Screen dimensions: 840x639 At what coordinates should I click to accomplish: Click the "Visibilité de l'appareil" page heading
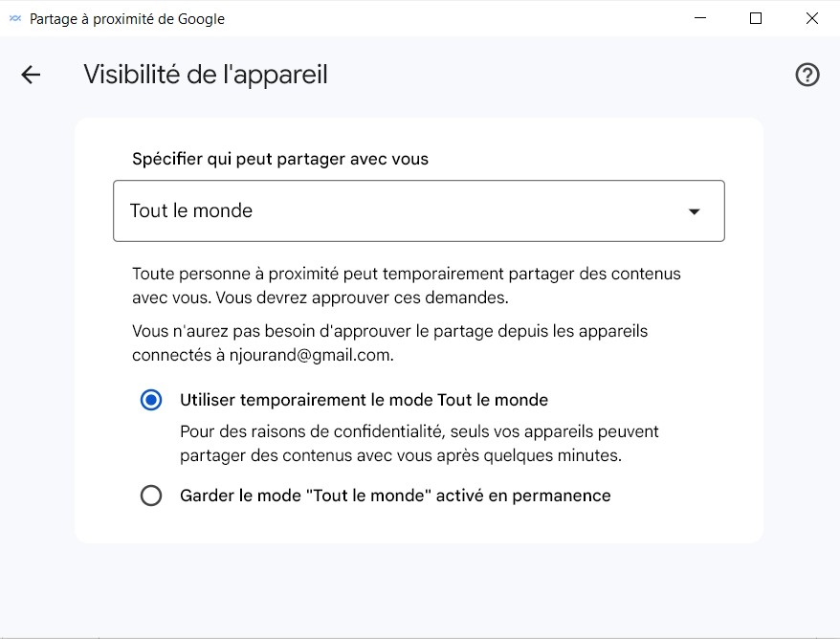(x=206, y=75)
